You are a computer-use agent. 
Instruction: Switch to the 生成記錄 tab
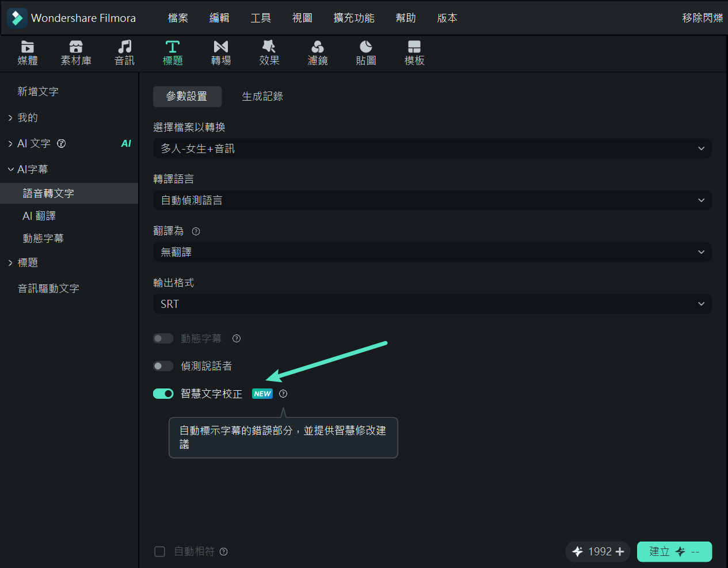tap(262, 97)
